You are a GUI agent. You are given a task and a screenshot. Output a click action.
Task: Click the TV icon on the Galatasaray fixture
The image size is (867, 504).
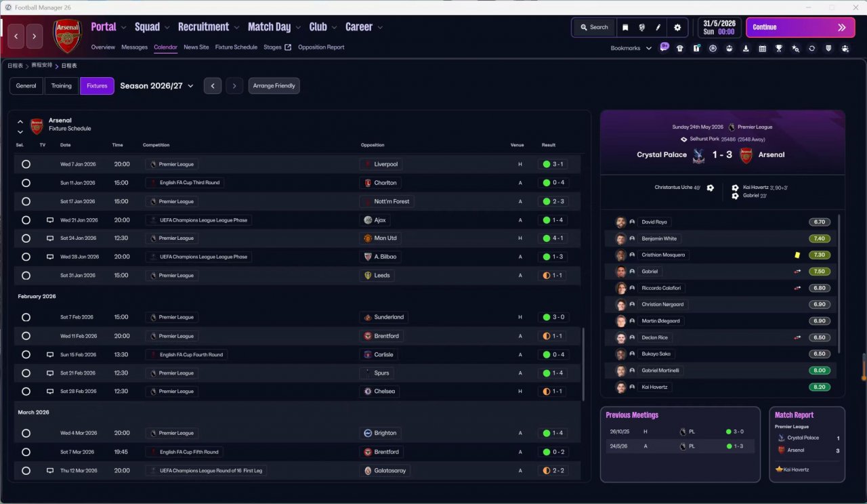coord(49,471)
